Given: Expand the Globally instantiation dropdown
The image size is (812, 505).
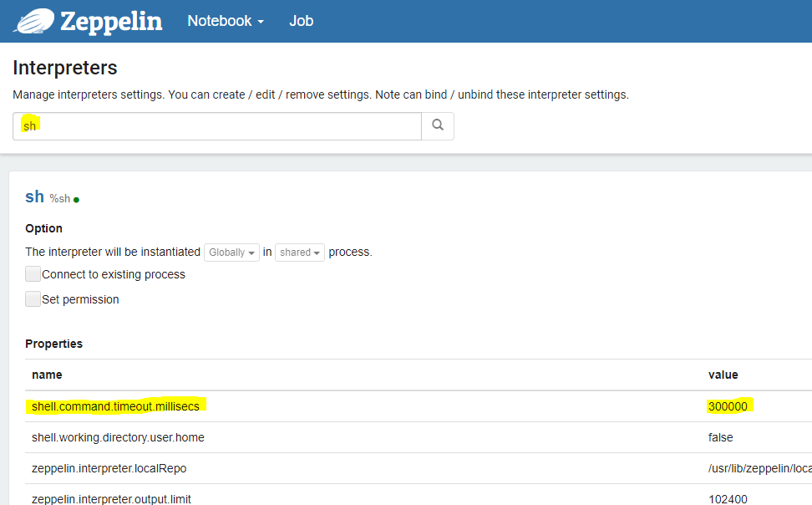Looking at the screenshot, I should (231, 252).
